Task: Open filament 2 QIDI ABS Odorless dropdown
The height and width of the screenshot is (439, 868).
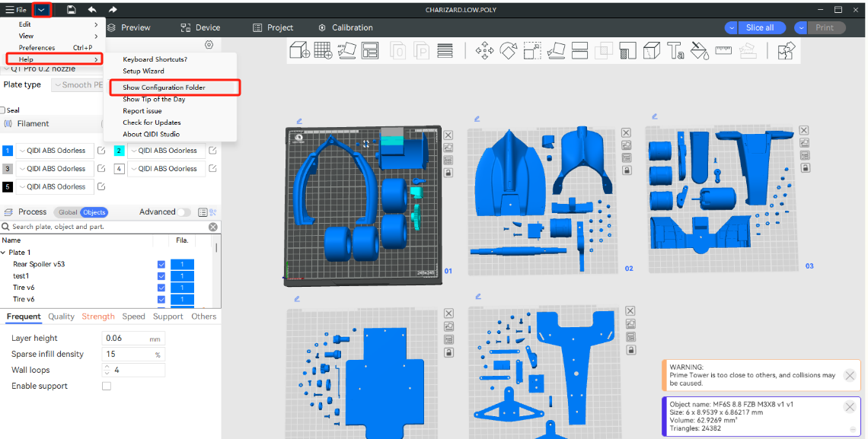Action: (165, 151)
